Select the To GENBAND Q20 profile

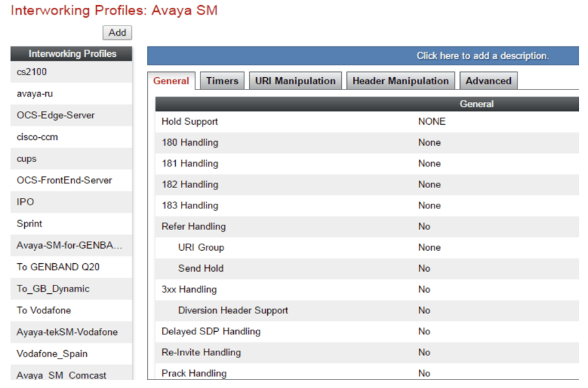point(71,267)
